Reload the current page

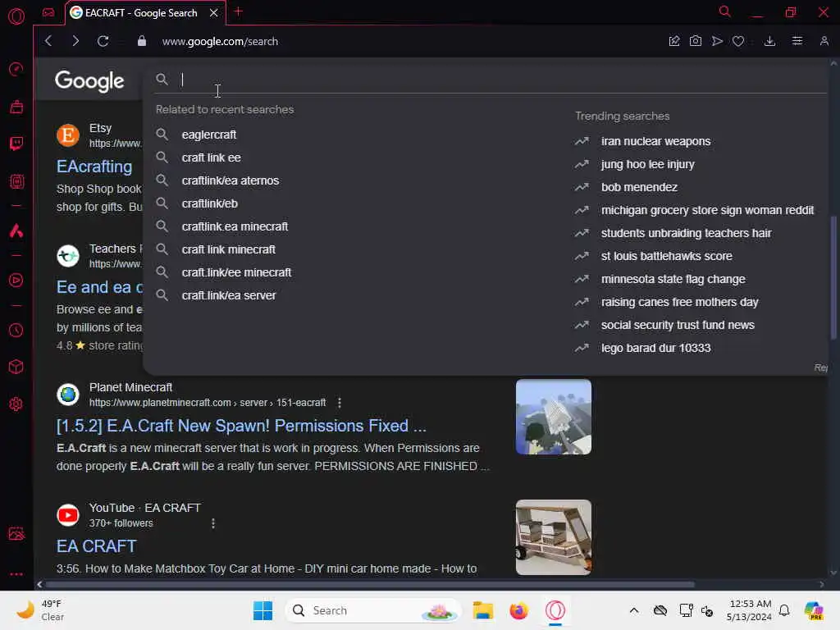click(x=103, y=41)
